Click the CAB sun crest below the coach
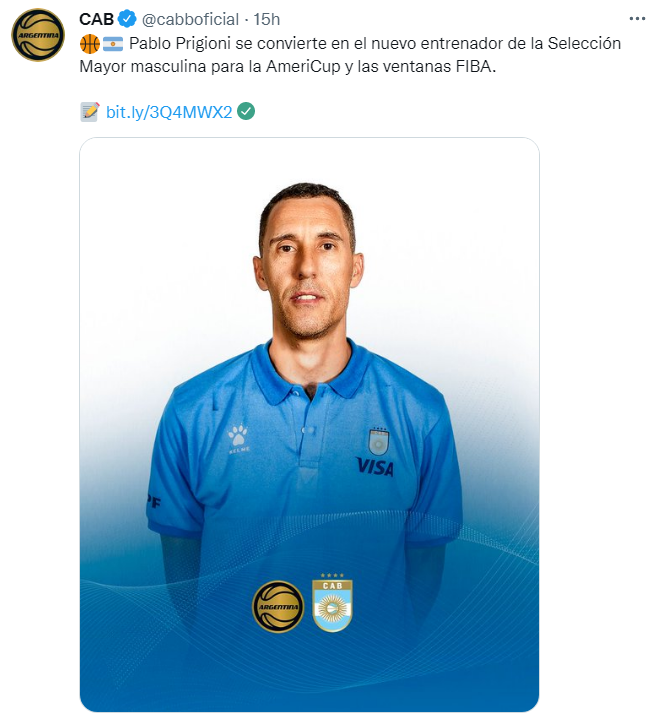Image resolution: width=657 pixels, height=717 pixels. [332, 603]
